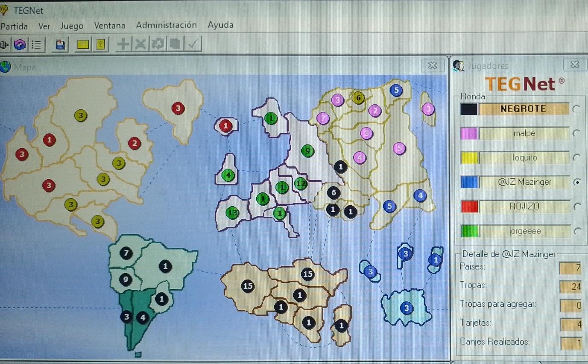
Task: Click the Jugadores panel title icon
Action: (459, 66)
